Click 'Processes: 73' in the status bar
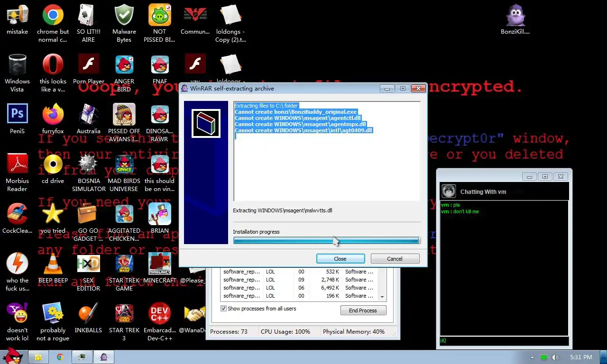The width and height of the screenshot is (607, 364). [229, 332]
